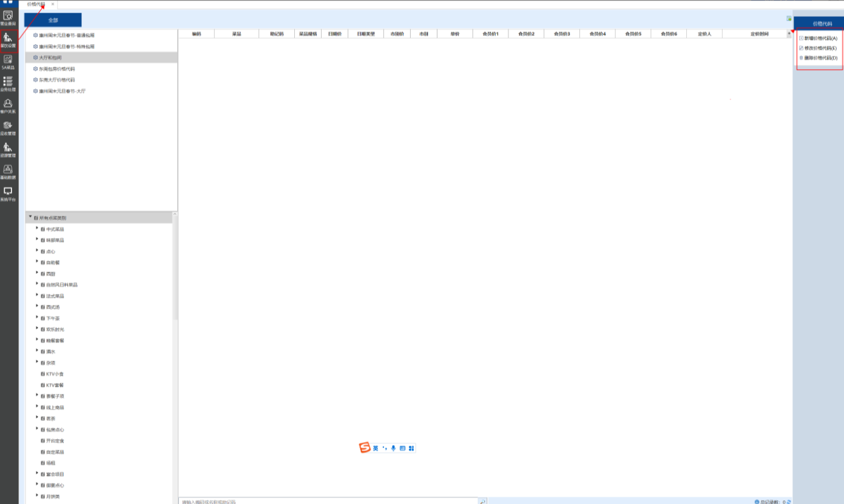This screenshot has width=844, height=504.
Task: Click the dish code search input field
Action: pos(328,502)
